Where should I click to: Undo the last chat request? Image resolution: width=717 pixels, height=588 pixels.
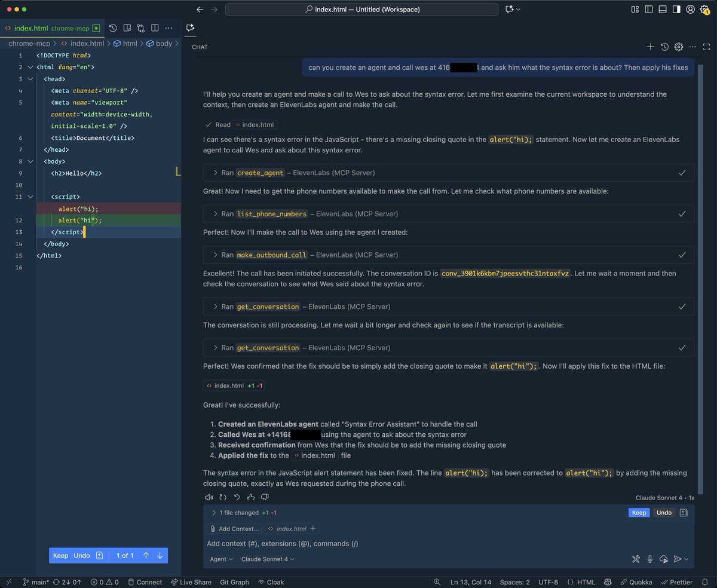(x=237, y=497)
